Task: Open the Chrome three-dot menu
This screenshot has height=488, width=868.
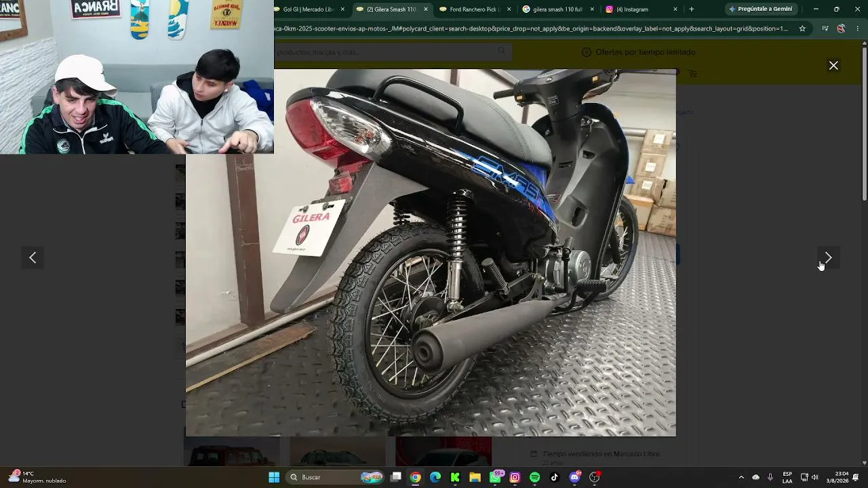Action: coord(858,28)
